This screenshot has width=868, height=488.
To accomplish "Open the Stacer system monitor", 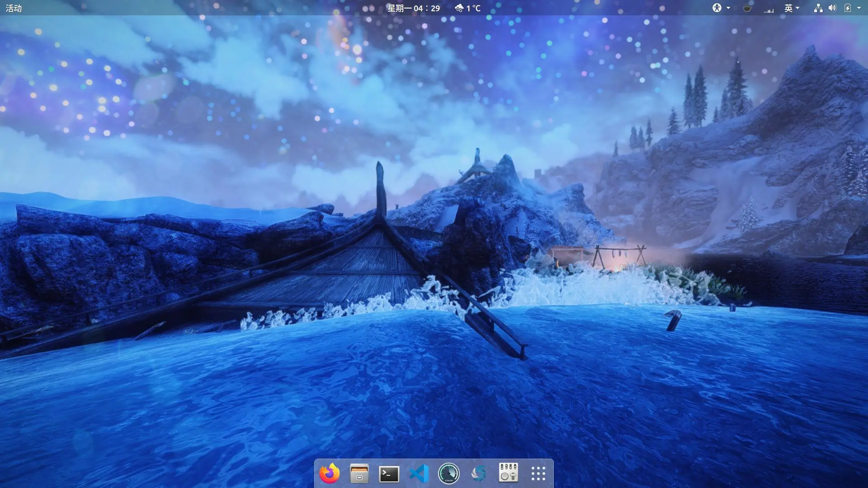I will pyautogui.click(x=448, y=474).
